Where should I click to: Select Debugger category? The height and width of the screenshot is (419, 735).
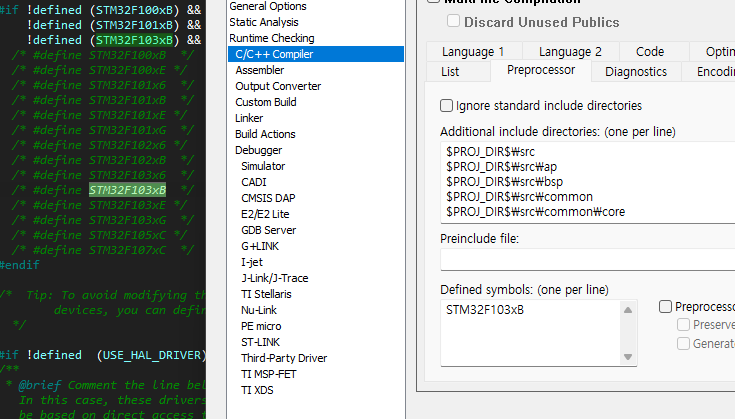[258, 150]
